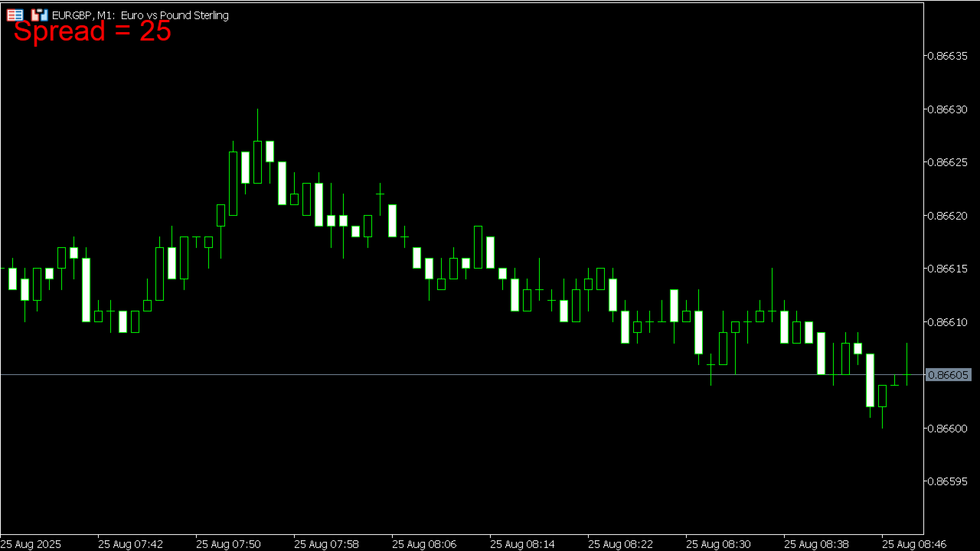Screen dimensions: 980x551
Task: Click the 0.86625 price scale label
Action: 947,162
